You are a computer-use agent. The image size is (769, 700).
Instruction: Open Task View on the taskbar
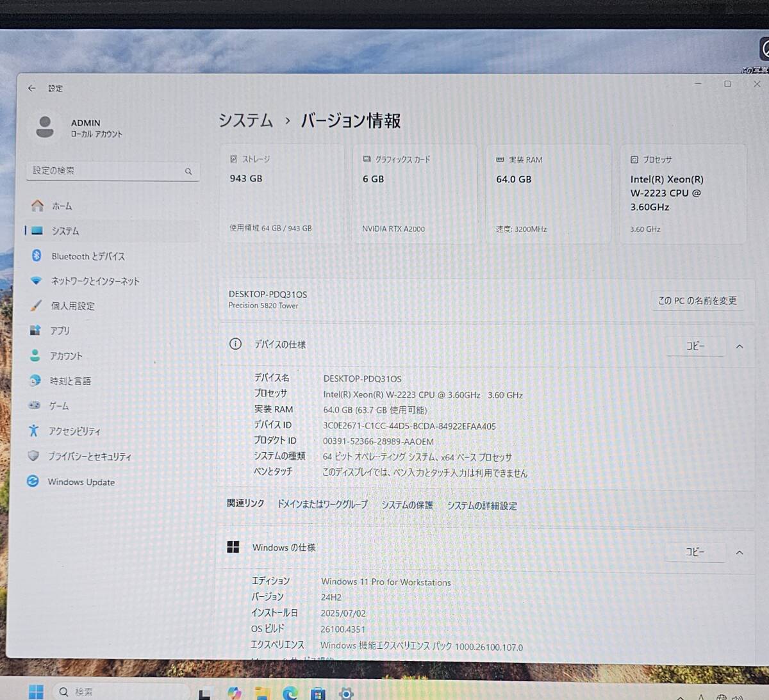coord(205,694)
